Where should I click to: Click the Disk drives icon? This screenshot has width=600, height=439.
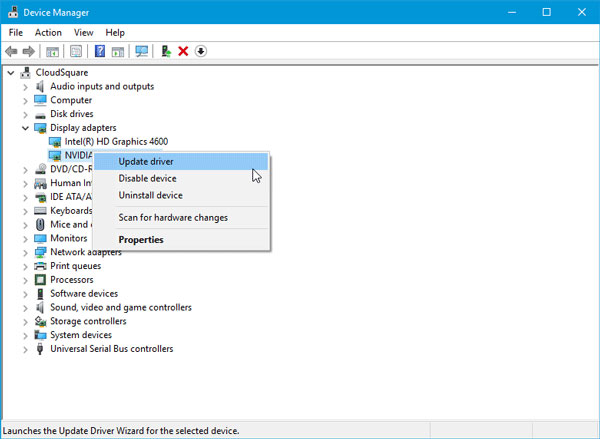coord(40,115)
